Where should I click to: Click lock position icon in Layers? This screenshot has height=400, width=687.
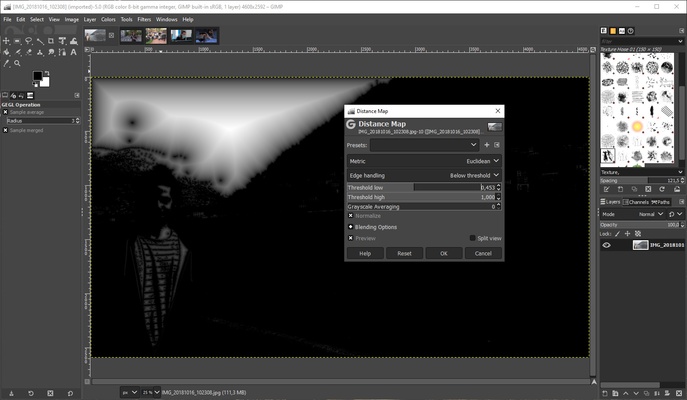(627, 234)
